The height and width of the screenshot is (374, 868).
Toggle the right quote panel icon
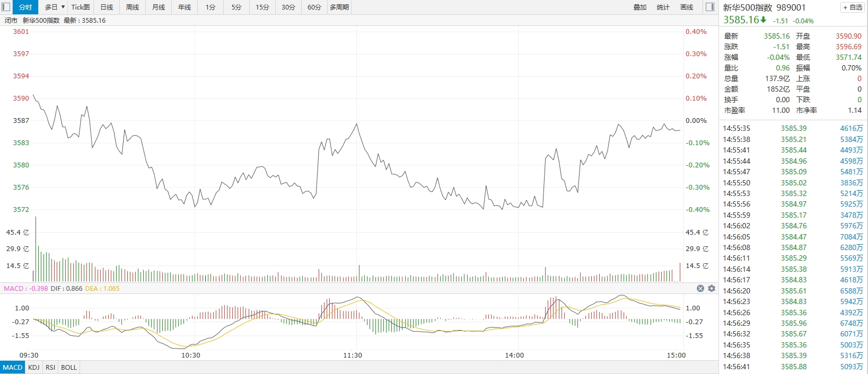point(711,7)
